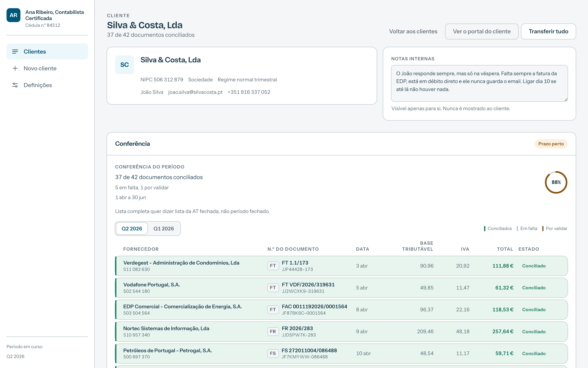This screenshot has width=588, height=368.
Task: Click the Data column header
Action: (363, 249)
